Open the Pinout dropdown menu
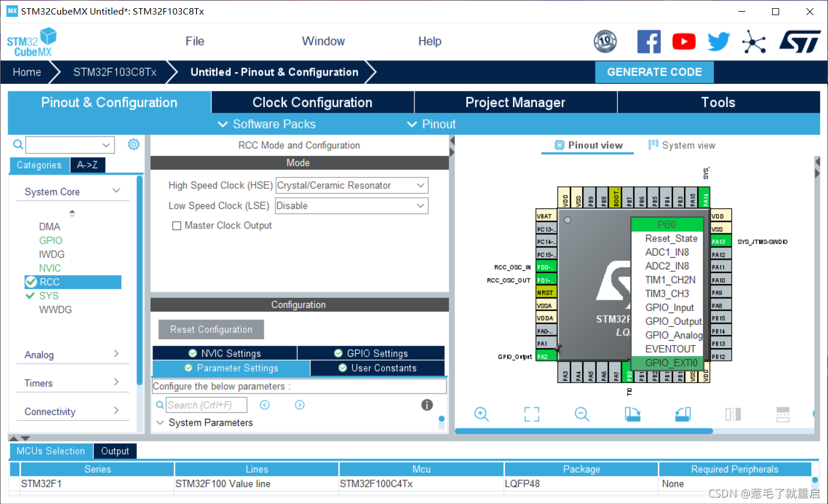 431,124
